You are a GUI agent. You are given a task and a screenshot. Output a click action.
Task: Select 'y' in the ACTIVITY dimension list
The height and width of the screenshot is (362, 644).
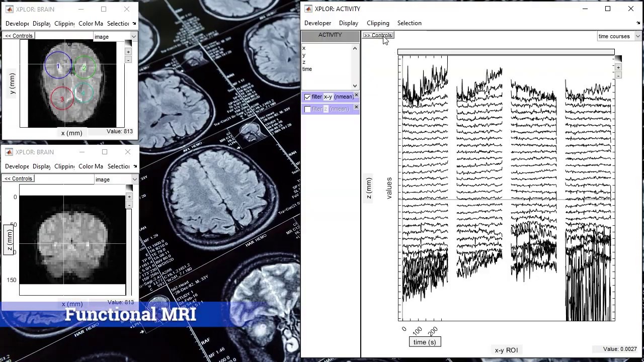(304, 55)
